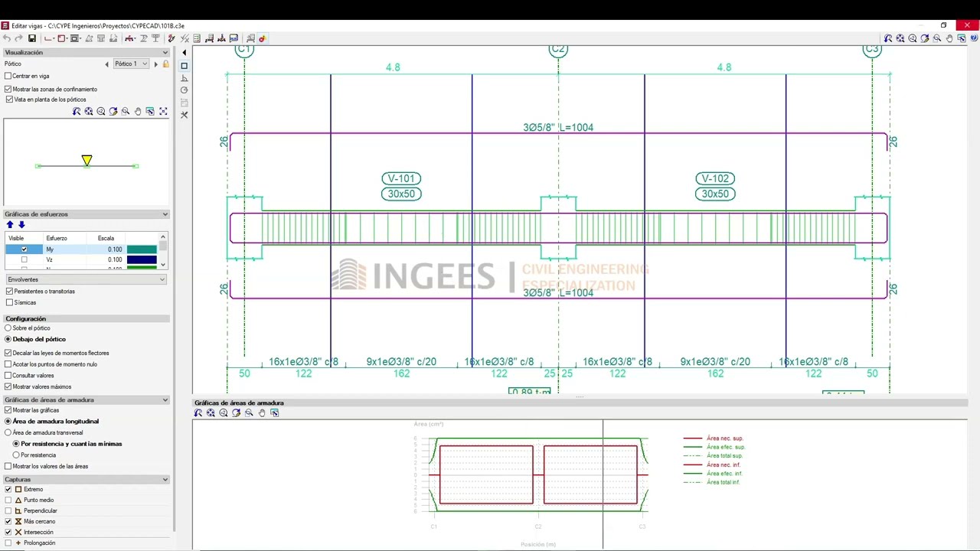Open the help question mark icon
Viewport: 980px width, 551px height.
974,38
